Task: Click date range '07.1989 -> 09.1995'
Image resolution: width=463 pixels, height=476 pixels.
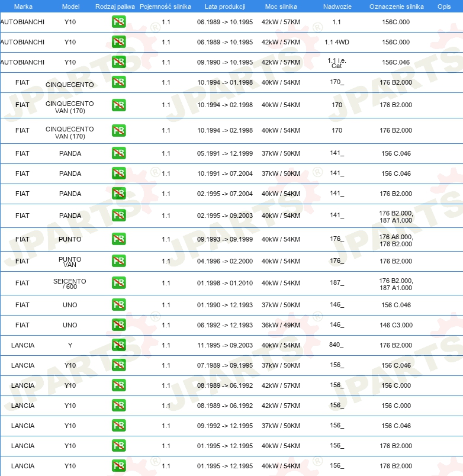Action: click(x=224, y=365)
